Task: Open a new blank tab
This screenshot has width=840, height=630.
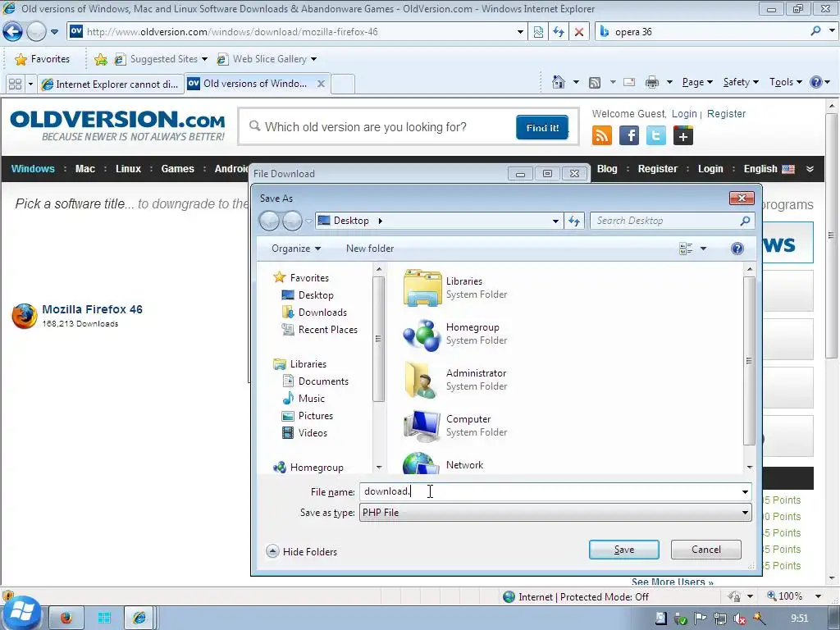Action: coord(343,84)
